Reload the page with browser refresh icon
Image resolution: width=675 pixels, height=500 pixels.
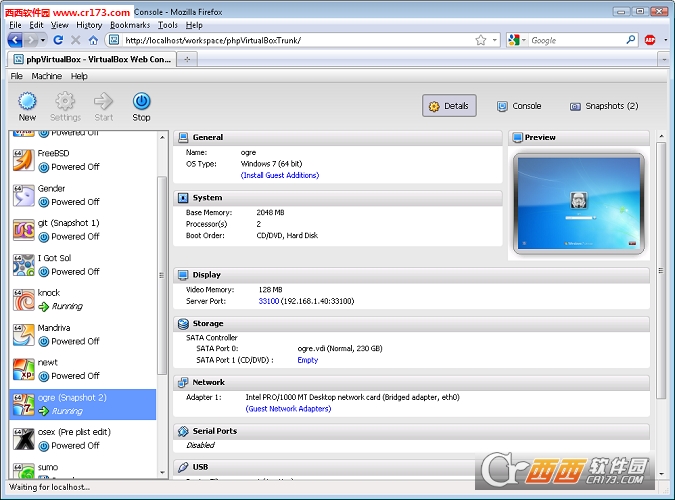point(58,40)
